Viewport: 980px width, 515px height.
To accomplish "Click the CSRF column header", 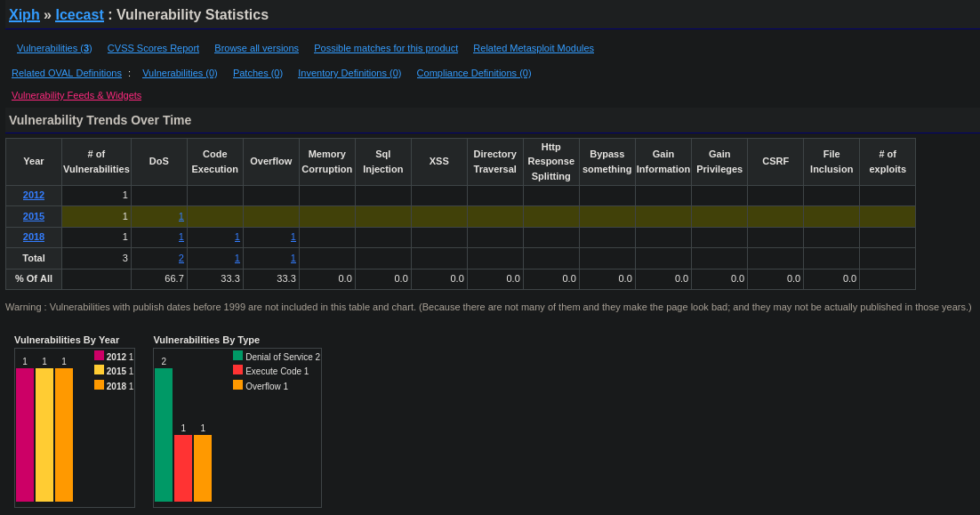I will tap(775, 162).
